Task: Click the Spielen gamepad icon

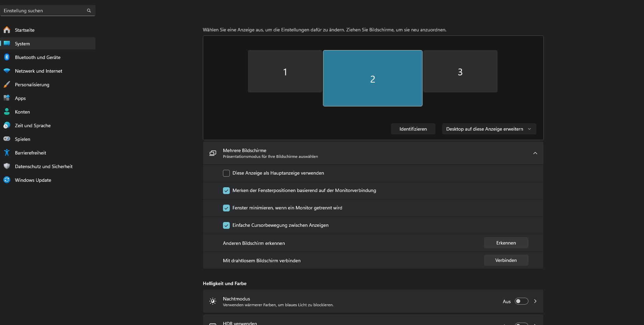Action: pyautogui.click(x=7, y=139)
